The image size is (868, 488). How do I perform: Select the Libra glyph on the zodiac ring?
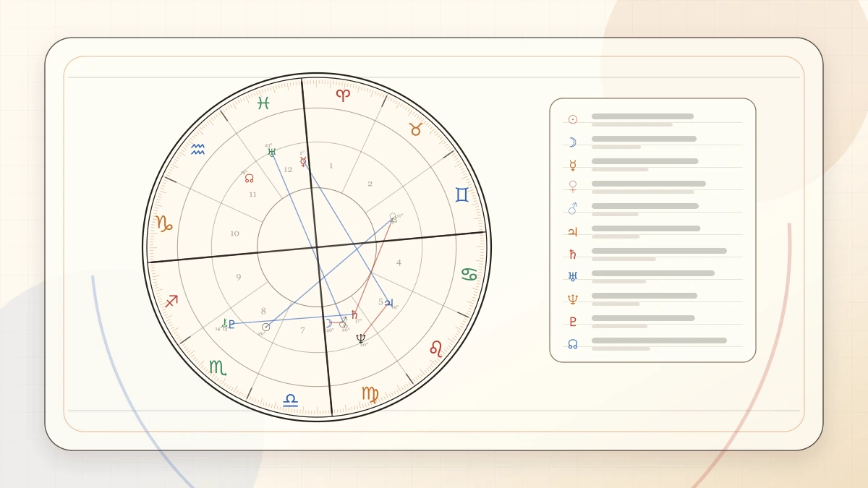290,400
